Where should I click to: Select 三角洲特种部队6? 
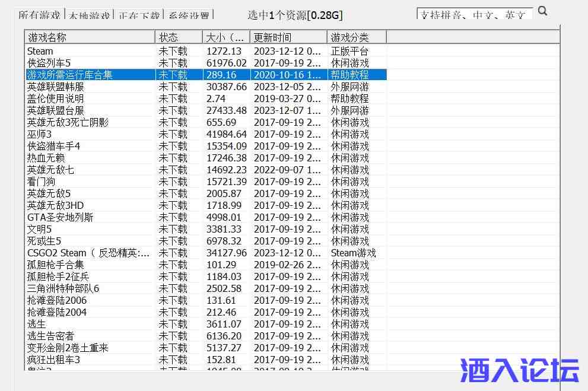click(205, 289)
